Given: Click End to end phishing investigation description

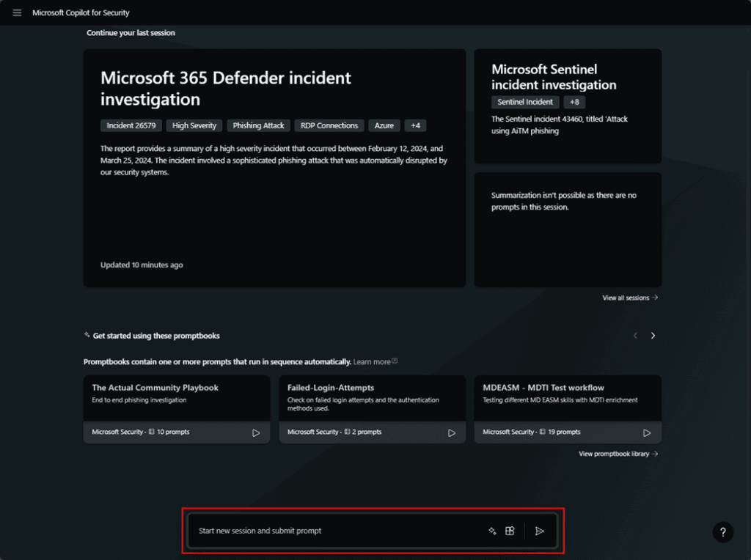Looking at the screenshot, I should pos(139,400).
